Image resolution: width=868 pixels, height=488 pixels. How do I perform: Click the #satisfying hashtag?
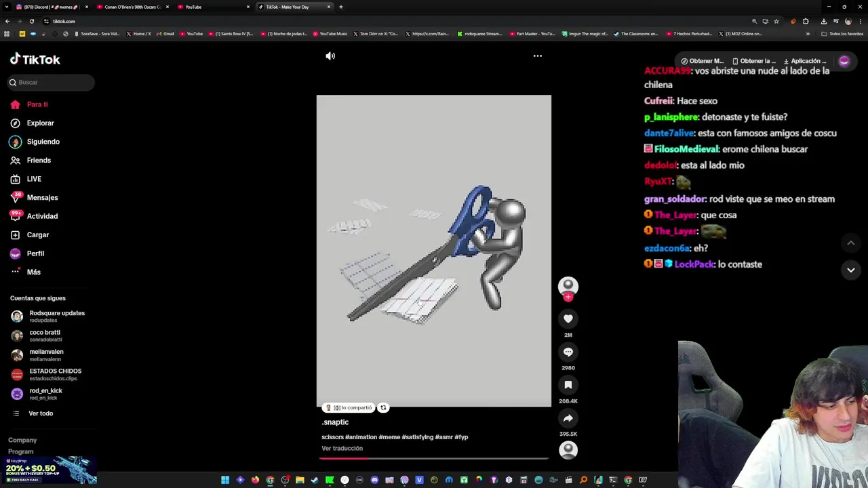click(417, 437)
